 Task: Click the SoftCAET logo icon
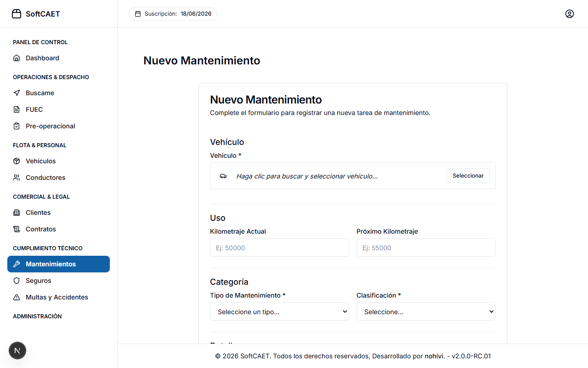(17, 14)
